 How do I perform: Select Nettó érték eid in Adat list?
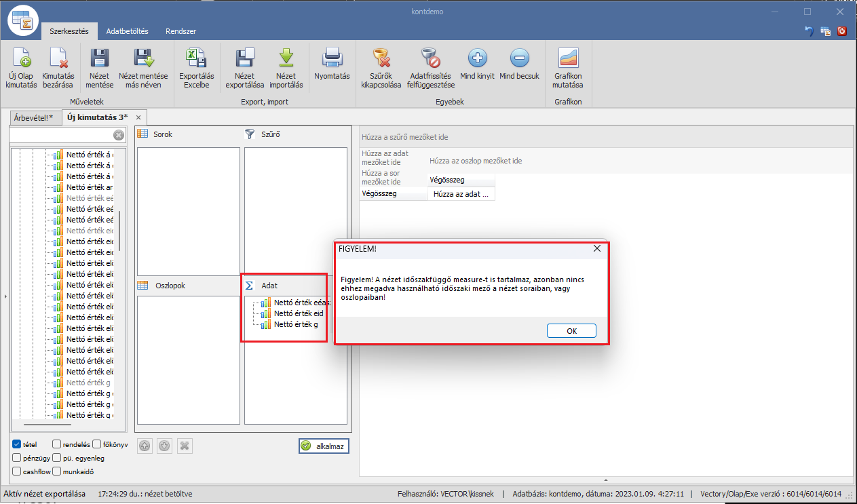(298, 313)
